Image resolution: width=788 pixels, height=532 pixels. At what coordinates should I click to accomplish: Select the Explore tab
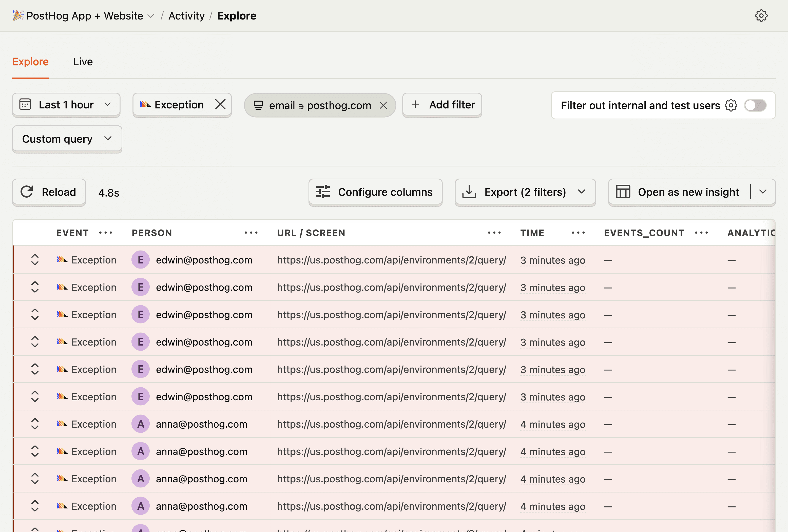tap(30, 62)
